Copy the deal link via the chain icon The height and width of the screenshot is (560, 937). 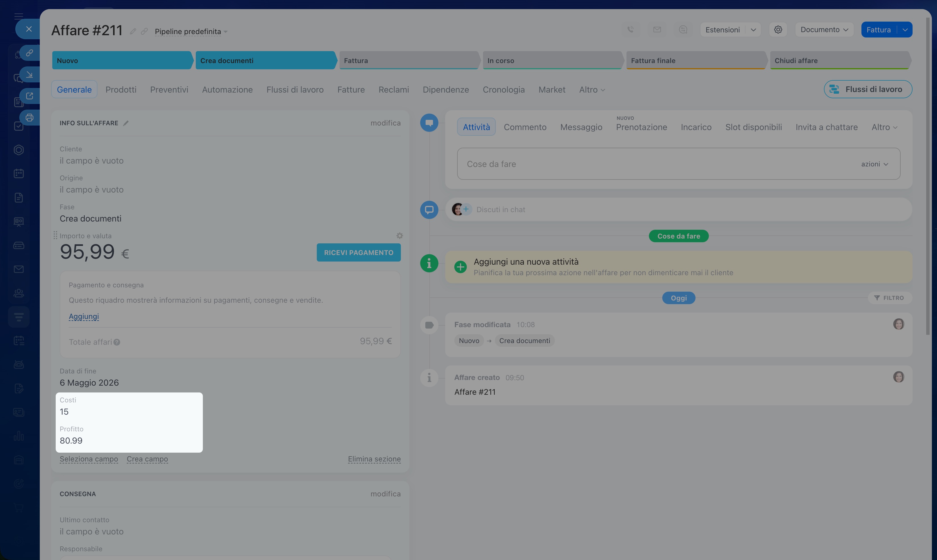tap(144, 31)
